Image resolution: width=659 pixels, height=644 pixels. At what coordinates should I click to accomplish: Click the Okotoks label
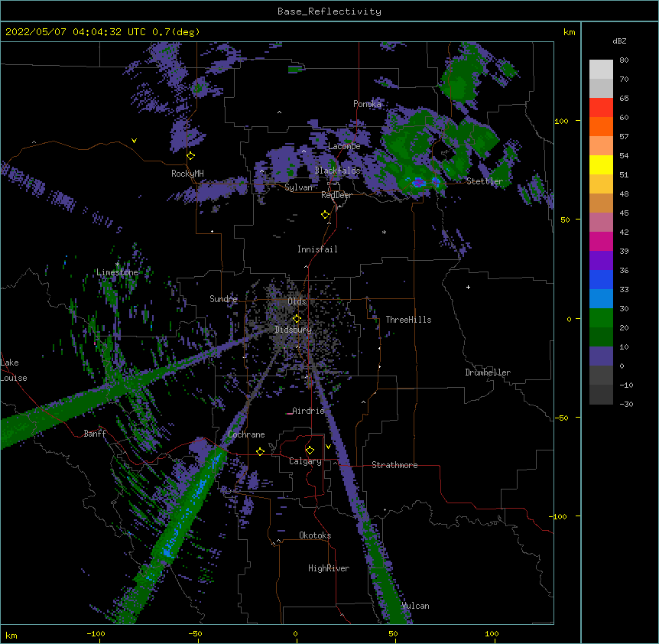(315, 535)
